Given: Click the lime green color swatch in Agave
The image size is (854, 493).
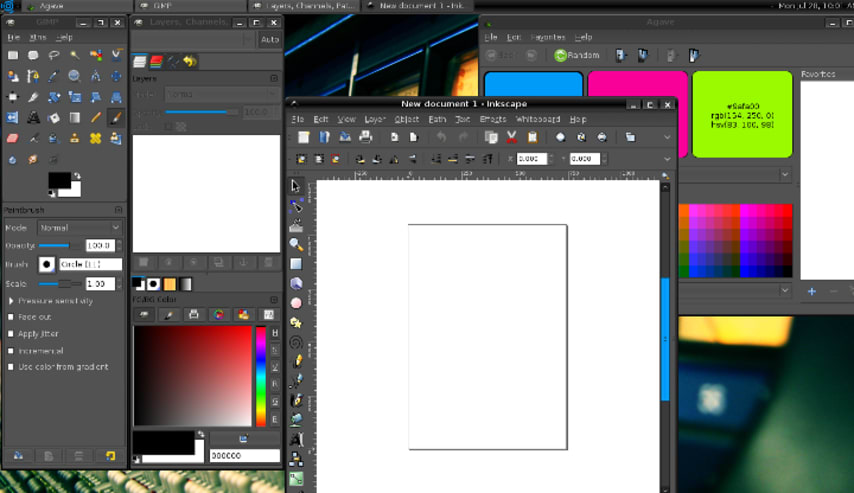Looking at the screenshot, I should coord(742,113).
